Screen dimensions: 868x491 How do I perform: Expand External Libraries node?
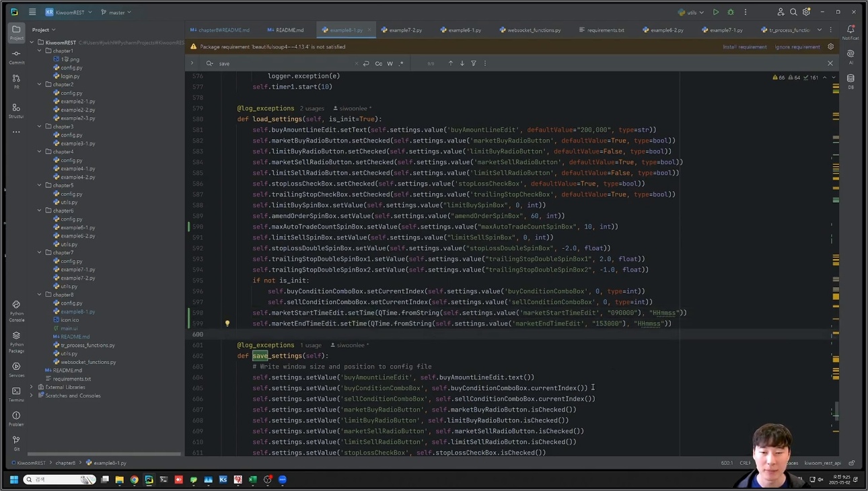pyautogui.click(x=32, y=387)
